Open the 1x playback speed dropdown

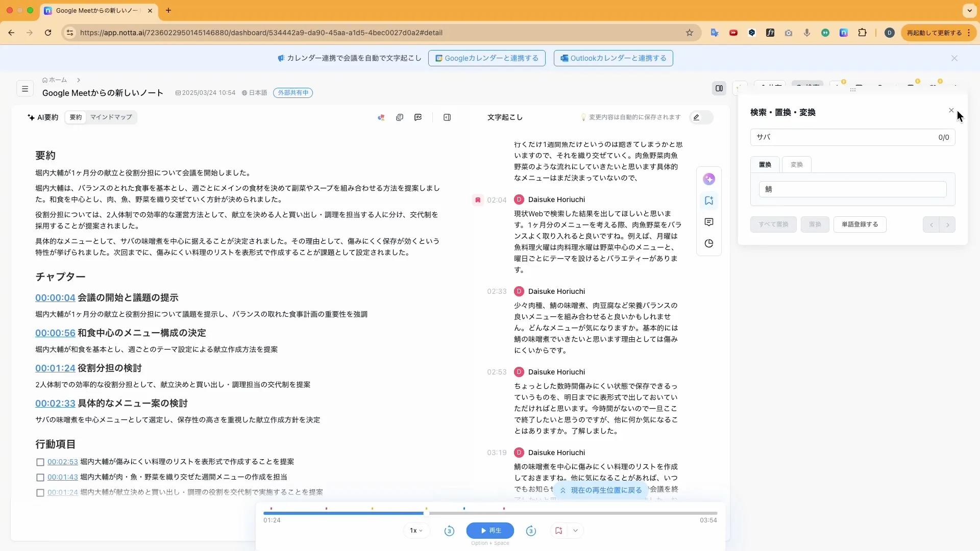coord(416,531)
